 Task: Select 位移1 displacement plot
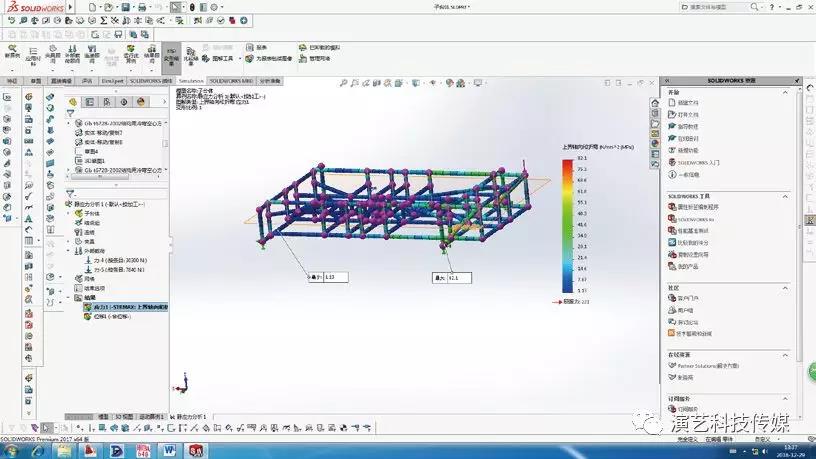coord(108,316)
